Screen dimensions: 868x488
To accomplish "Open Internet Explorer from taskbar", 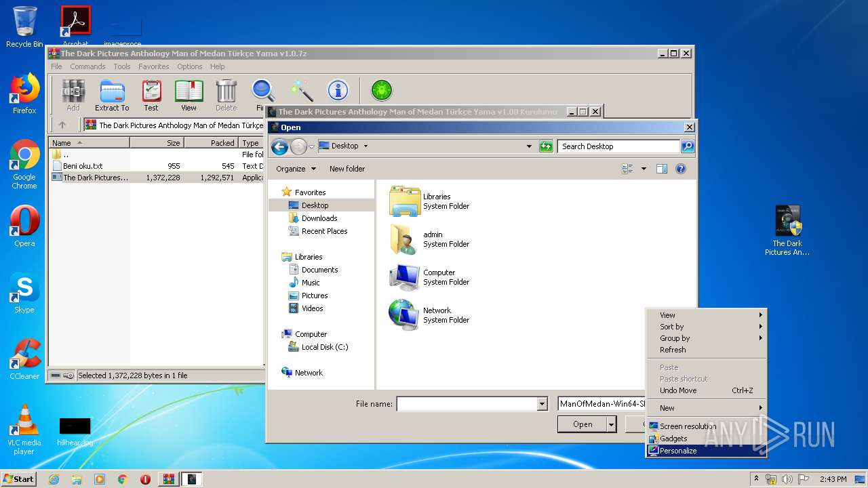I will 54,479.
